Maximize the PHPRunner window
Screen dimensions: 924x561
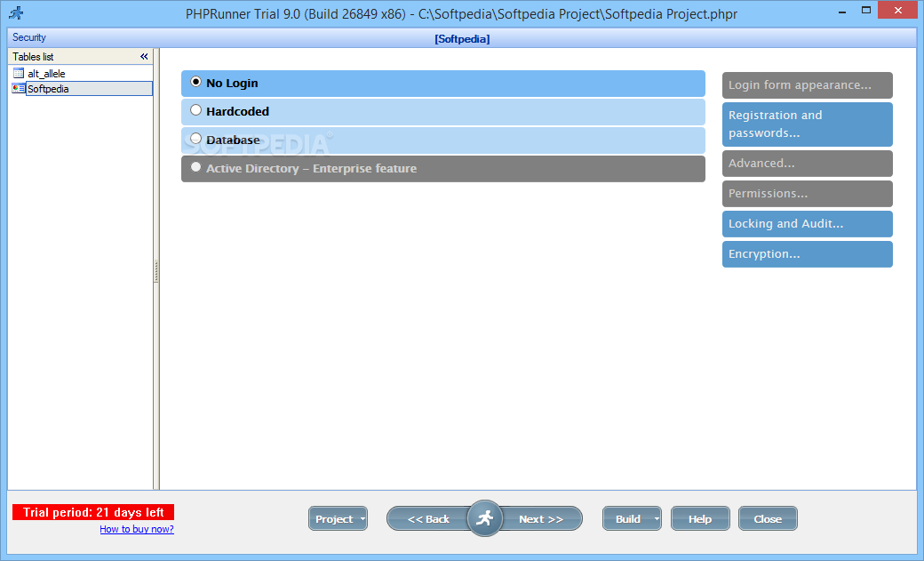[x=865, y=10]
